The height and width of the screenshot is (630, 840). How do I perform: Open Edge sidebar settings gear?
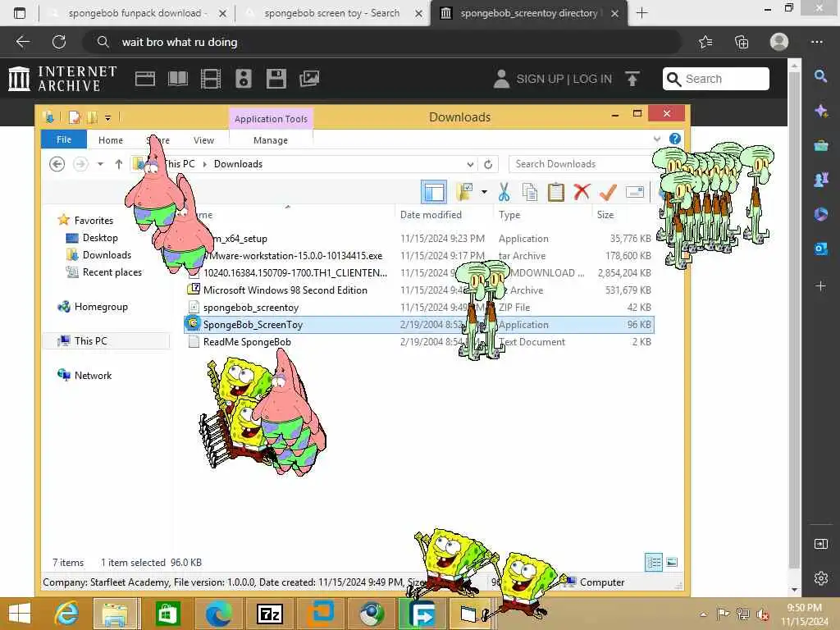(820, 578)
